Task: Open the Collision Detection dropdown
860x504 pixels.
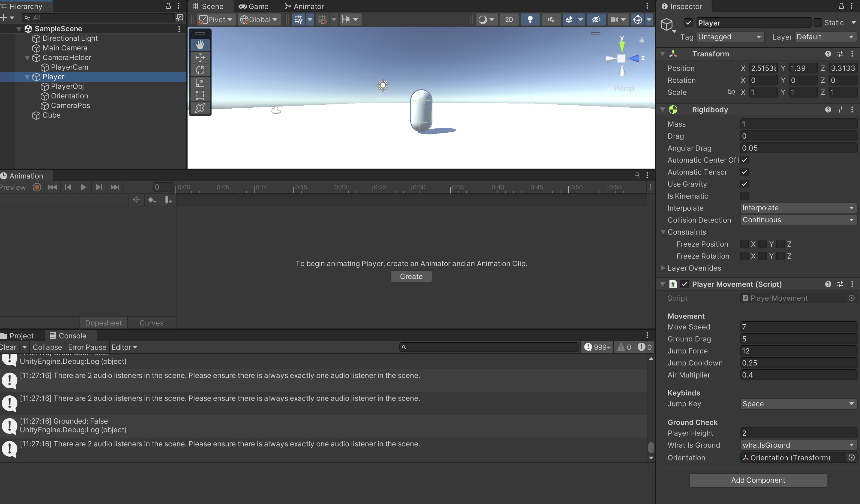Action: click(798, 220)
